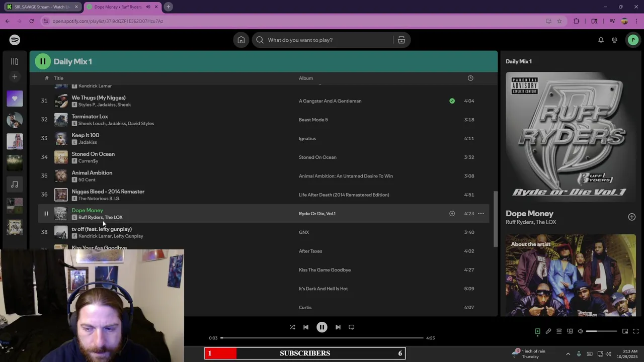Open the weather widget 1 inch of rain
Screen dimensions: 644x362
click(x=528, y=353)
